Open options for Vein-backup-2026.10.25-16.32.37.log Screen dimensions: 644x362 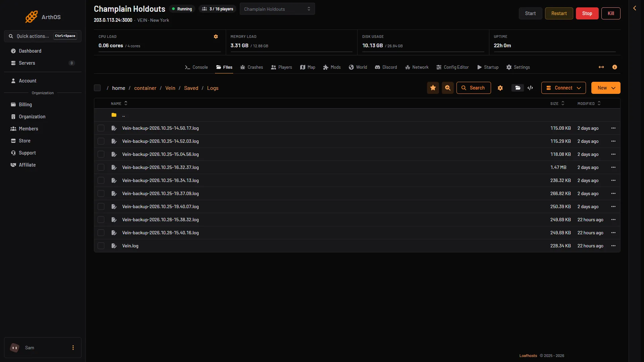(x=613, y=167)
